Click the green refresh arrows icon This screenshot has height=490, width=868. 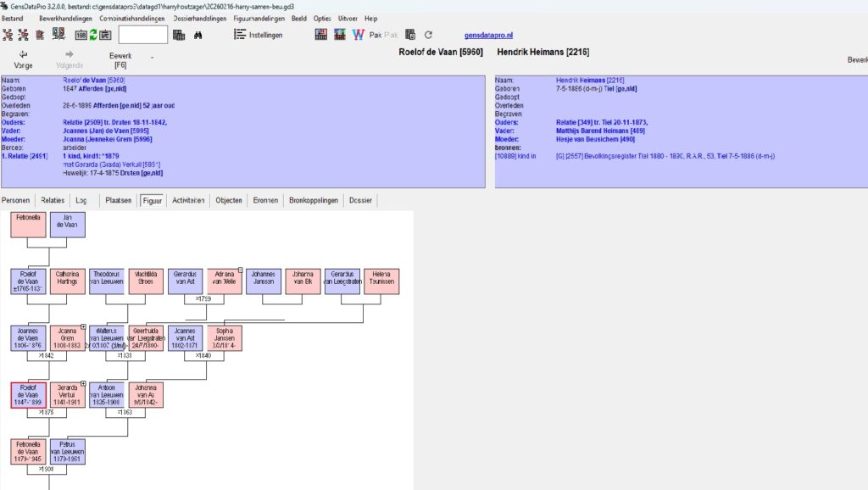click(x=93, y=35)
